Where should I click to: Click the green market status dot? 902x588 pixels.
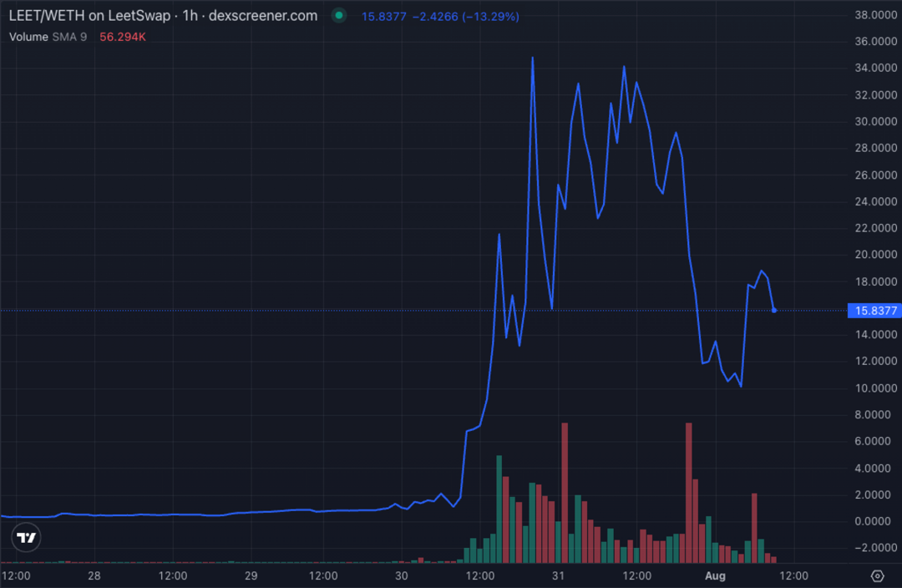339,16
